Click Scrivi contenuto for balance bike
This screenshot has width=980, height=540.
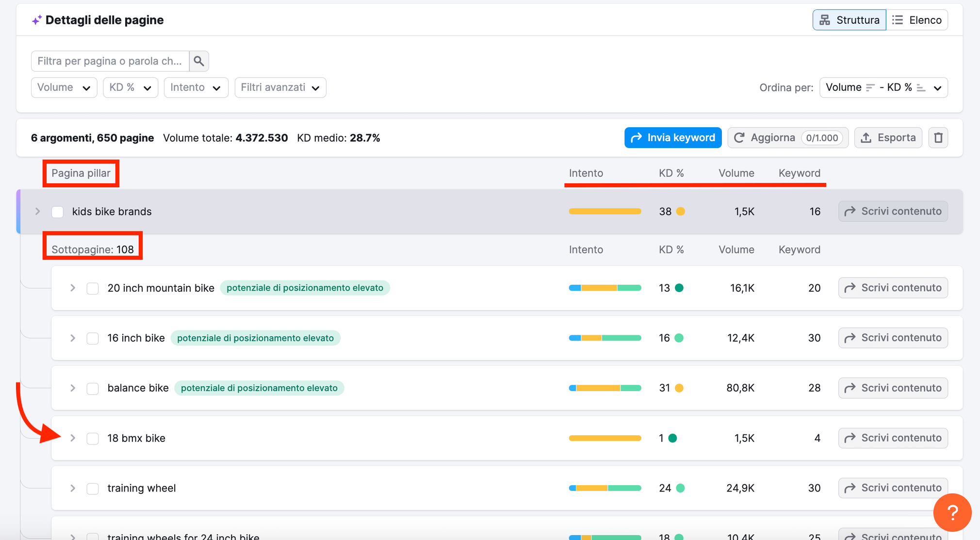tap(893, 388)
